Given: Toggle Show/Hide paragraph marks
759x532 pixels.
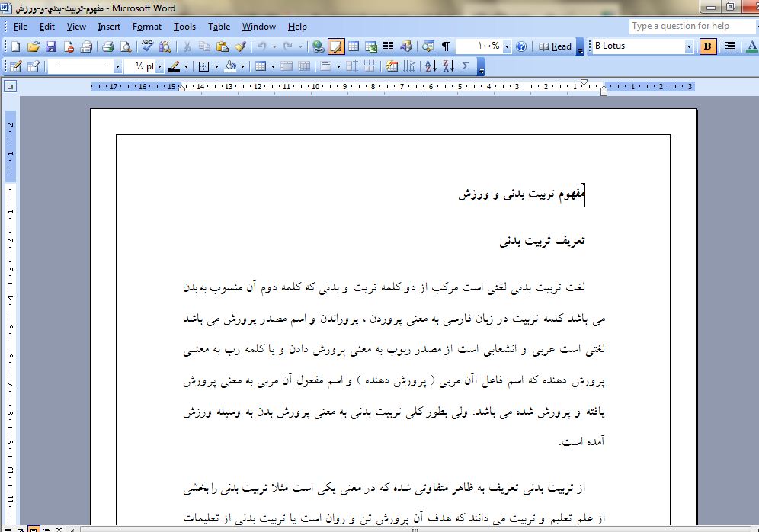Looking at the screenshot, I should coord(446,46).
